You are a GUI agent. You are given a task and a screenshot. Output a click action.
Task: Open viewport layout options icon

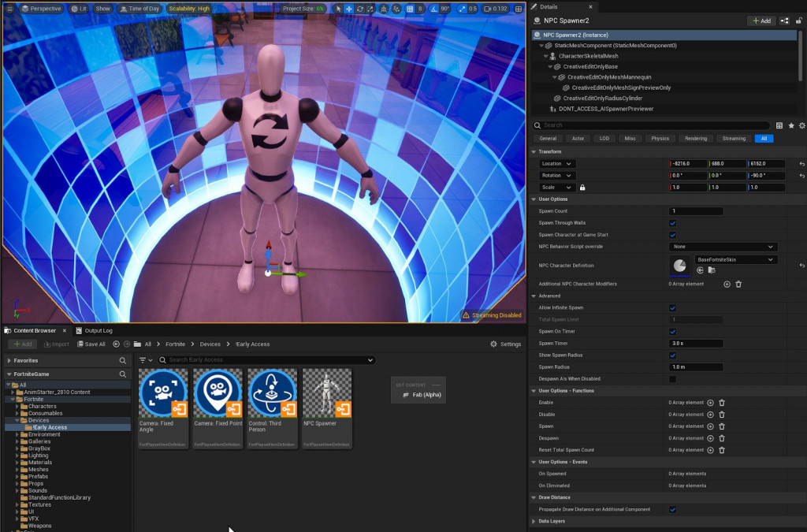[519, 9]
